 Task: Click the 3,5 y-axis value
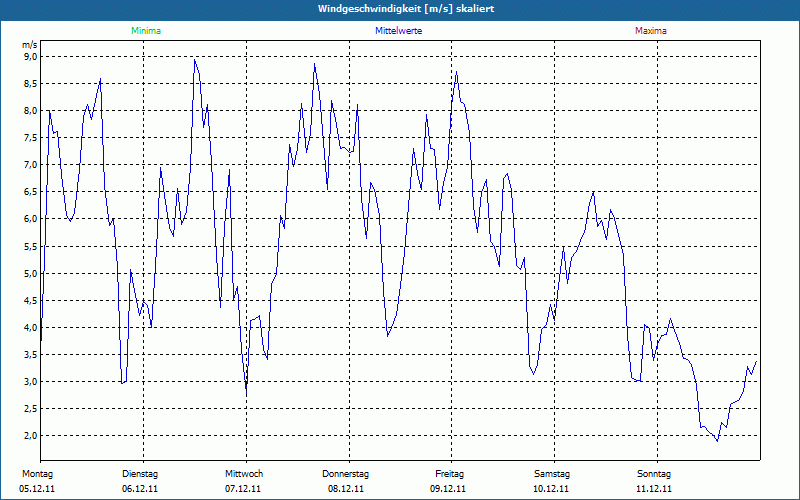[31, 354]
